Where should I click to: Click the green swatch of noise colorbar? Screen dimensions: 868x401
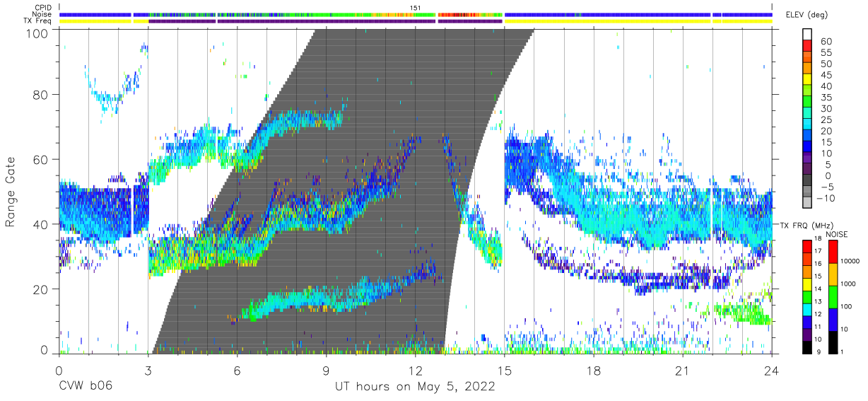pyautogui.click(x=833, y=296)
